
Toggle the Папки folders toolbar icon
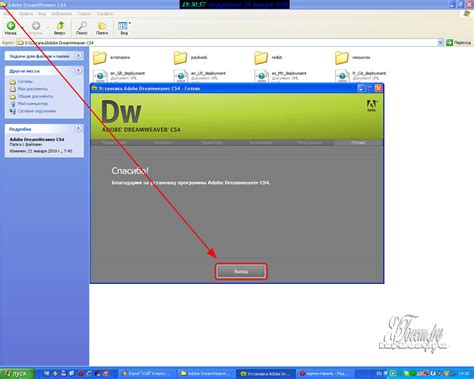(x=102, y=28)
